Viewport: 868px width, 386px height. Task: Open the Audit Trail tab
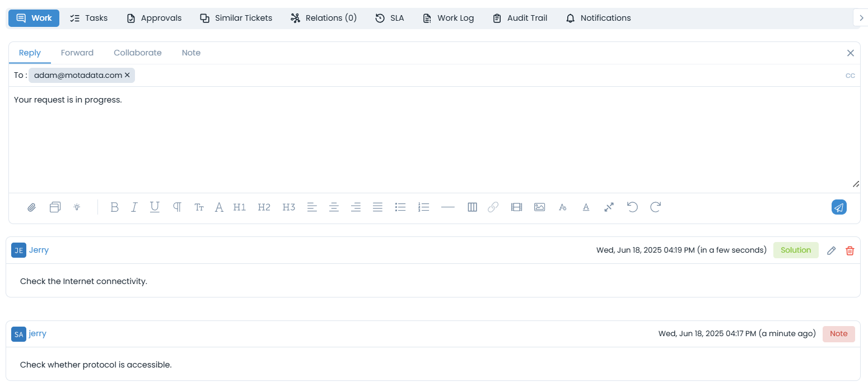[520, 18]
